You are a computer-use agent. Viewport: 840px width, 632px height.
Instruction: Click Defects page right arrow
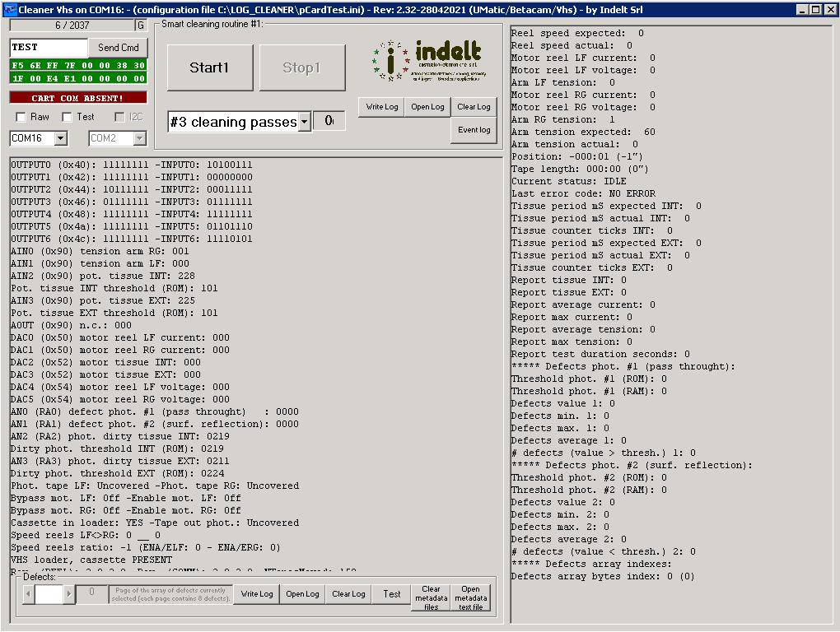68,594
